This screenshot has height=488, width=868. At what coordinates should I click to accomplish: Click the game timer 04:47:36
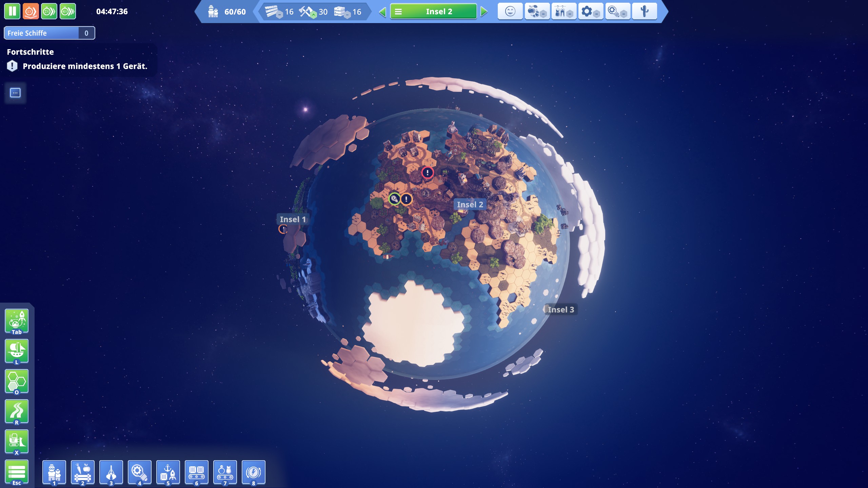coord(112,12)
